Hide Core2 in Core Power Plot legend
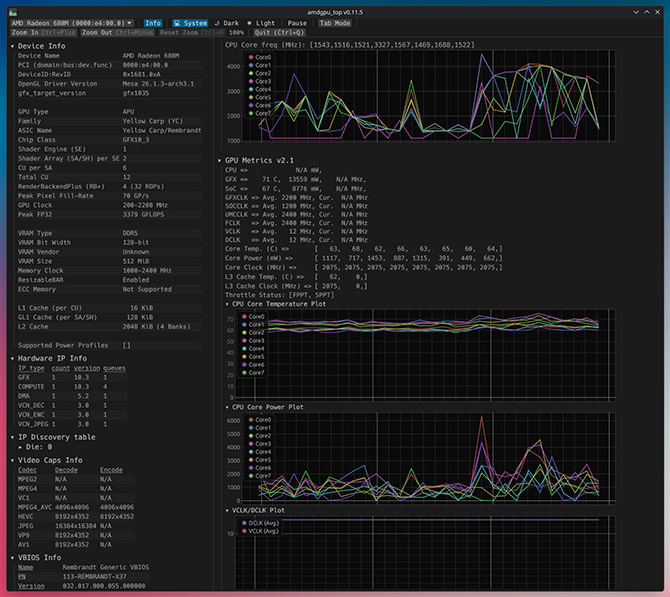Screen dimensions: 670x597 pos(259,436)
